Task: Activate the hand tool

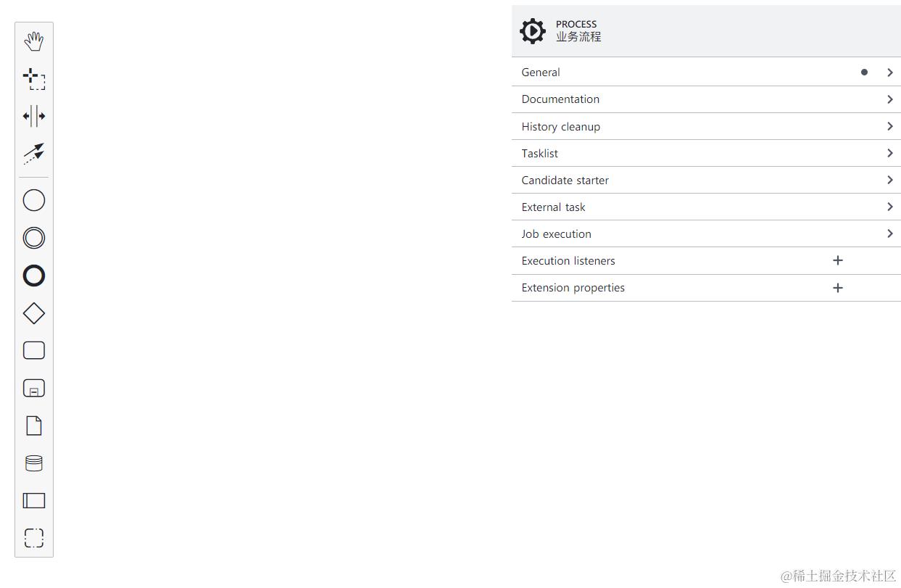Action: click(34, 41)
